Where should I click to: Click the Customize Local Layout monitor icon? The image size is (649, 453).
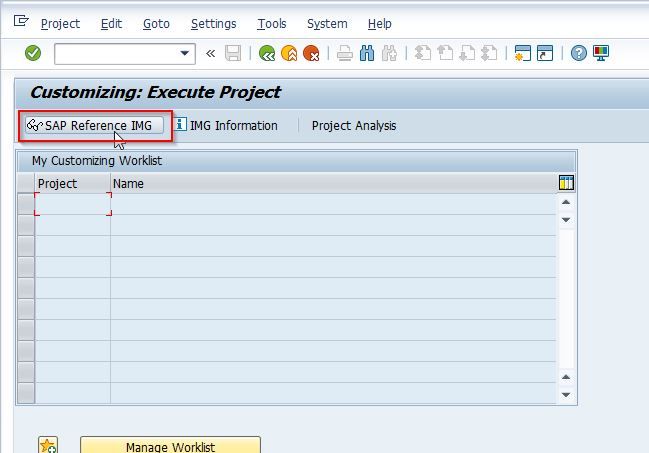point(601,53)
